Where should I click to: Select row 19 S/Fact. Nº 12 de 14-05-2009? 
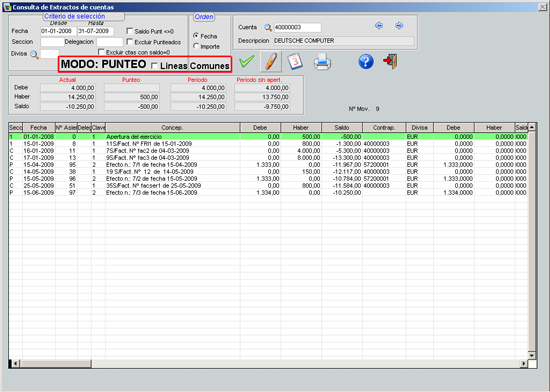click(268, 171)
